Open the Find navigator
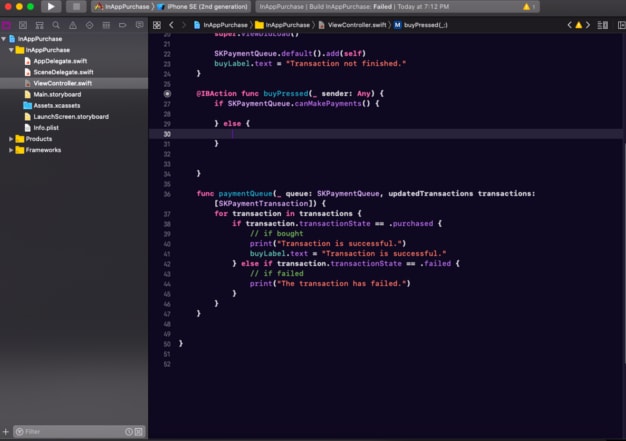Viewport: 626px width, 441px height. point(56,26)
